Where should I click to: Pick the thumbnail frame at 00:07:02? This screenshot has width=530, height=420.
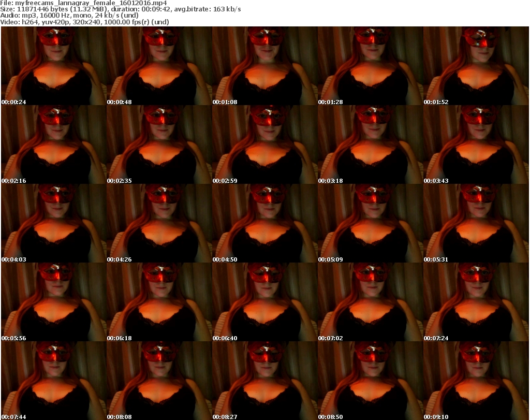coord(371,302)
